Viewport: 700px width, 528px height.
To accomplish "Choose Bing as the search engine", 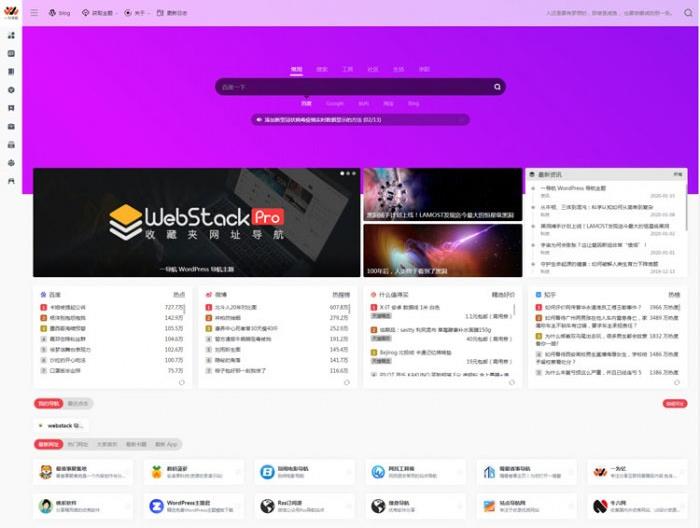I will tap(413, 104).
